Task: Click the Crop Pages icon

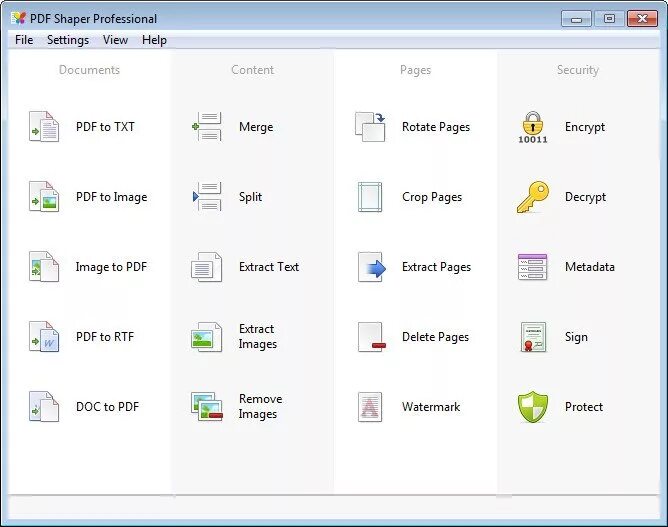Action: coord(370,196)
